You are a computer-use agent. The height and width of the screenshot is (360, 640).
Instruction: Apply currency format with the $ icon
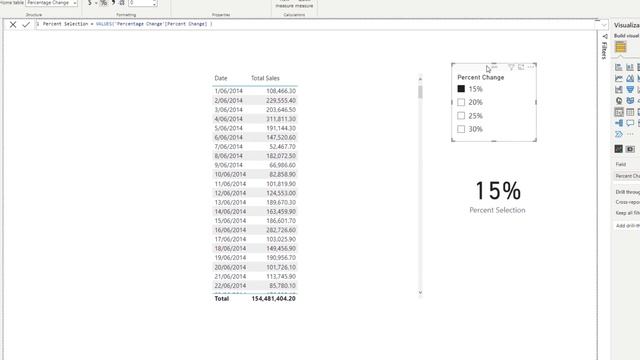point(89,3)
